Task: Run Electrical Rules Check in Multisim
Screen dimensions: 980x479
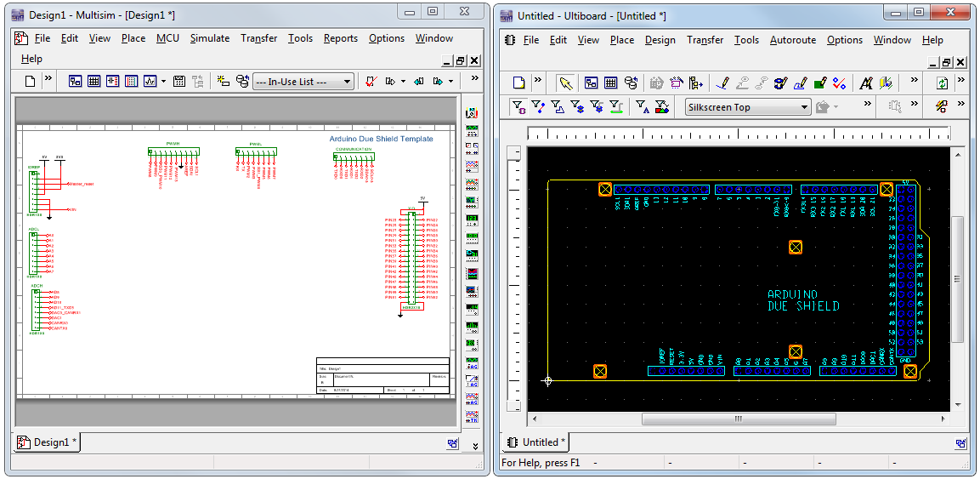Action: click(371, 82)
